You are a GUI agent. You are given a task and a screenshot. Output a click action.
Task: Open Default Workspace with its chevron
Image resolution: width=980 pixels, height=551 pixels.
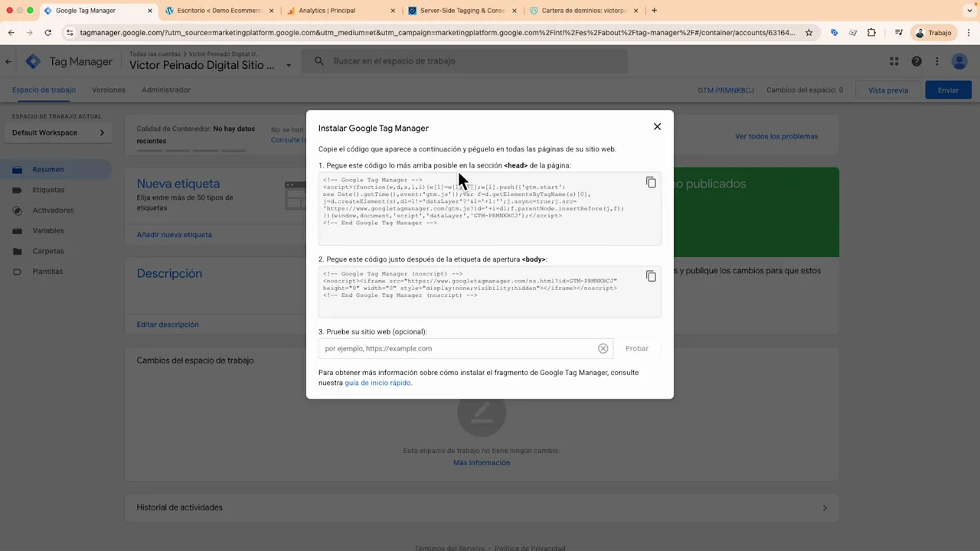pos(102,132)
